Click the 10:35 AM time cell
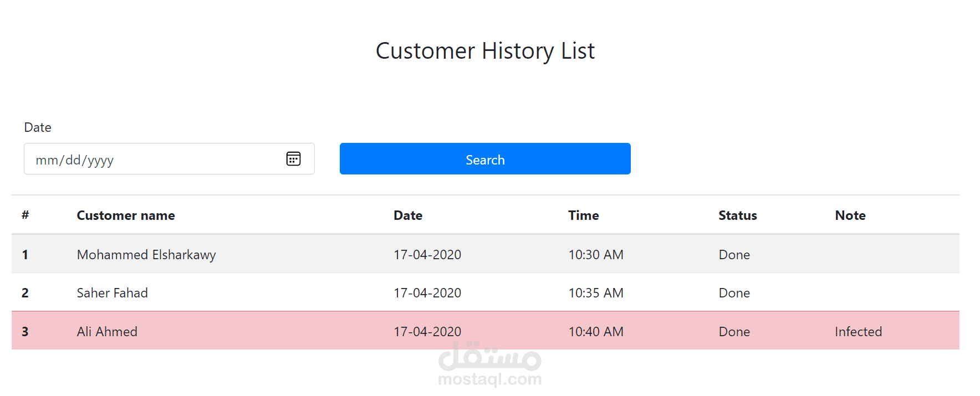Viewport: 980px width, 396px height. [596, 293]
